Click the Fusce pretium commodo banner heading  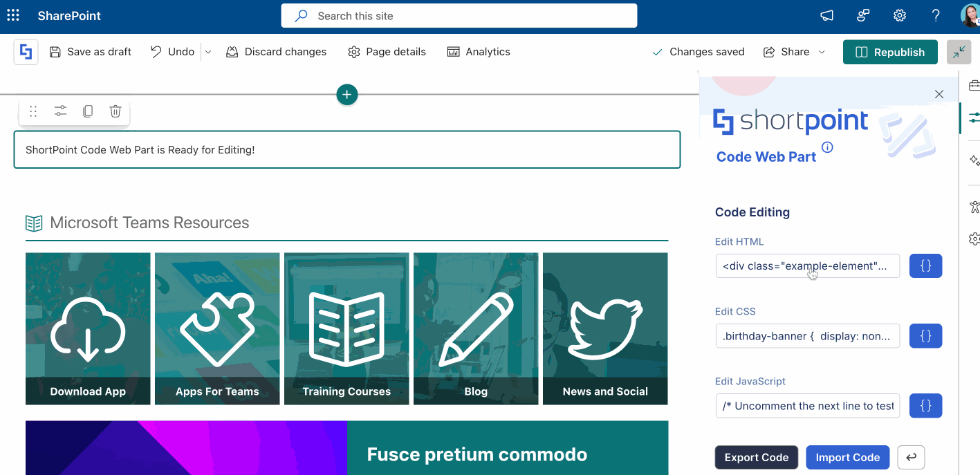pyautogui.click(x=477, y=454)
